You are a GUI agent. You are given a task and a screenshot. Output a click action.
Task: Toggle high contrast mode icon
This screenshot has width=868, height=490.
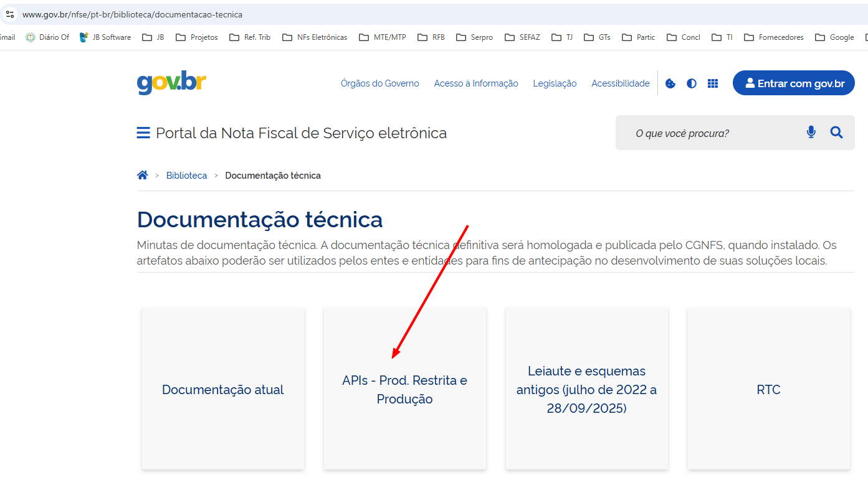[692, 83]
